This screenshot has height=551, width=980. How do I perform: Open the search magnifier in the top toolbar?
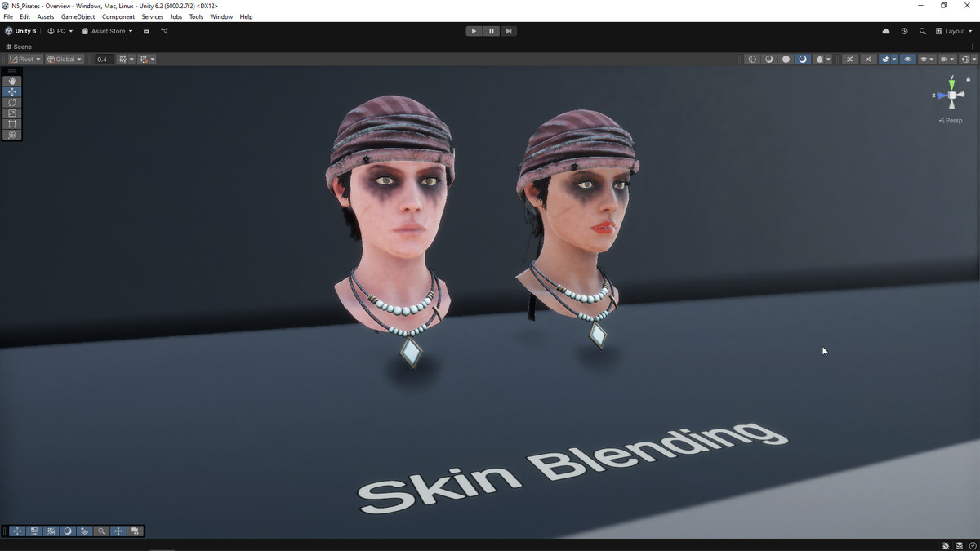click(x=923, y=31)
